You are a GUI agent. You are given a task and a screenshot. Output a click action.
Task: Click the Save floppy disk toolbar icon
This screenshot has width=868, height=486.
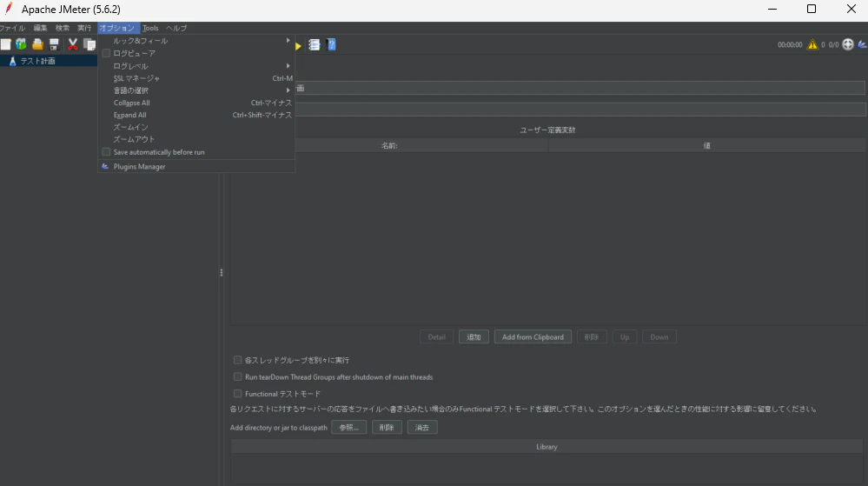click(54, 44)
